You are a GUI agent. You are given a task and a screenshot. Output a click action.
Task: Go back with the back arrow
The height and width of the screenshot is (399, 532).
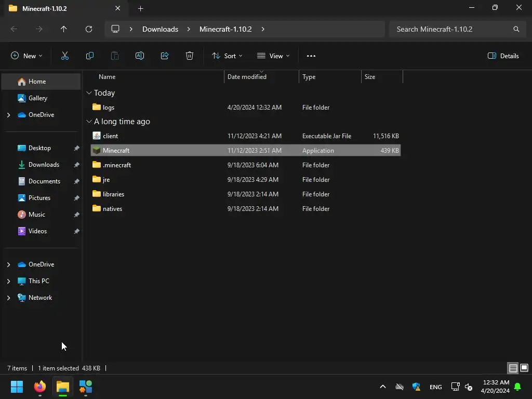(14, 29)
